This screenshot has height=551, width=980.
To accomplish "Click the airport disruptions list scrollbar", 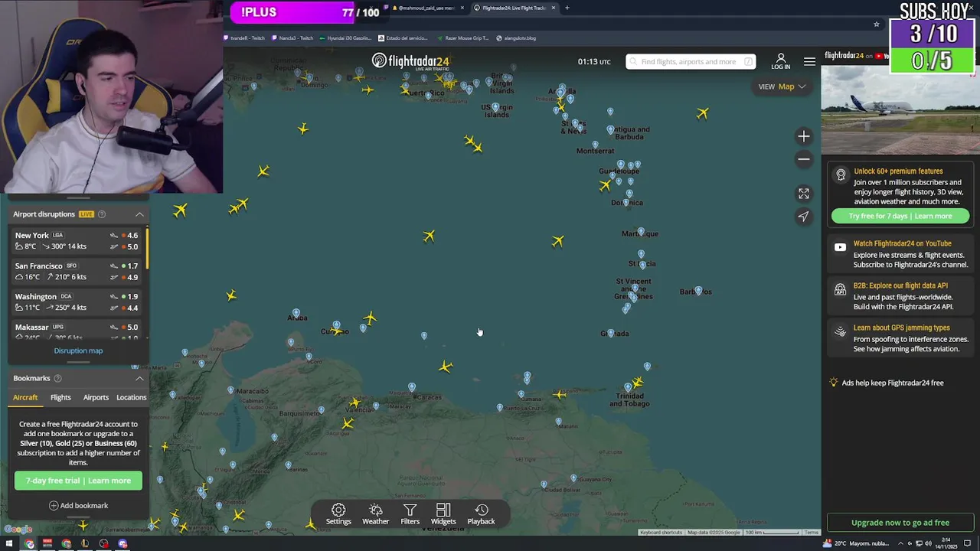I will [x=146, y=247].
